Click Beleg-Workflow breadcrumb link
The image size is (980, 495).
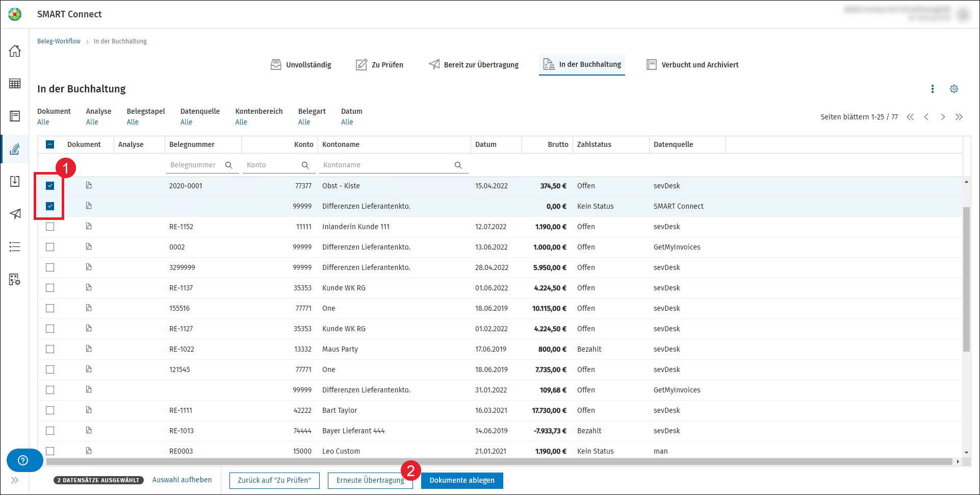click(59, 41)
